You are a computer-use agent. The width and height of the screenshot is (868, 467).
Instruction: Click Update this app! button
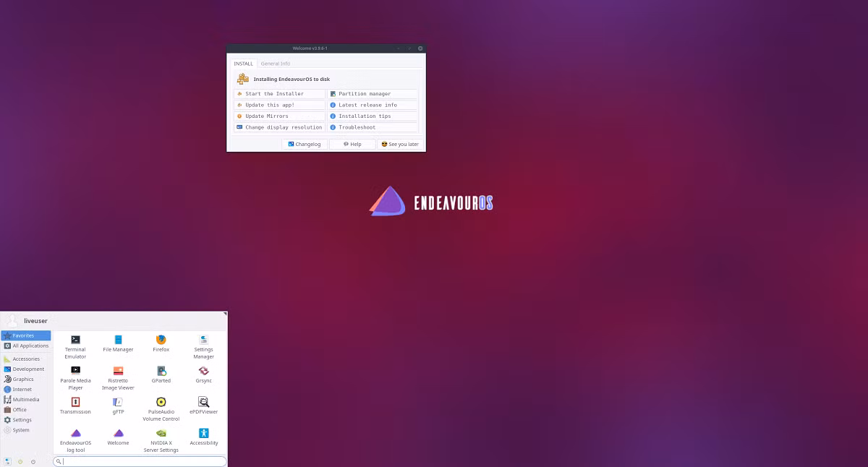click(279, 105)
